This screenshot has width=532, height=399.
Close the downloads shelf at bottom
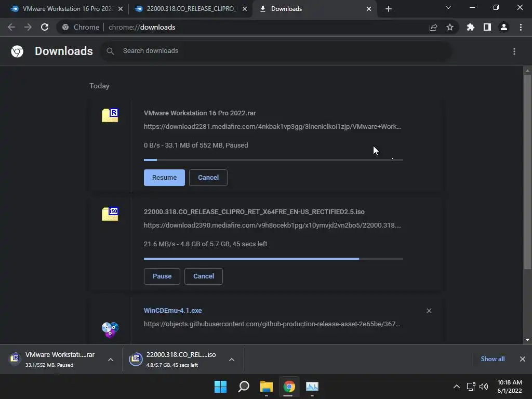[523, 359]
